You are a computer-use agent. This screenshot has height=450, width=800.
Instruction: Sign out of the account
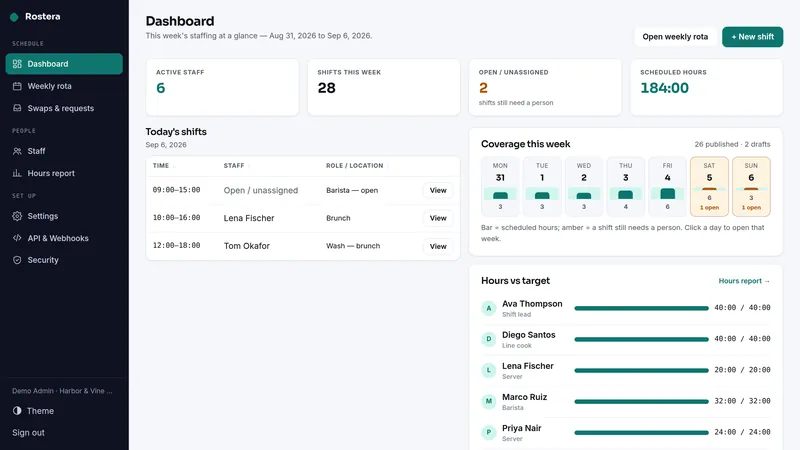point(29,432)
